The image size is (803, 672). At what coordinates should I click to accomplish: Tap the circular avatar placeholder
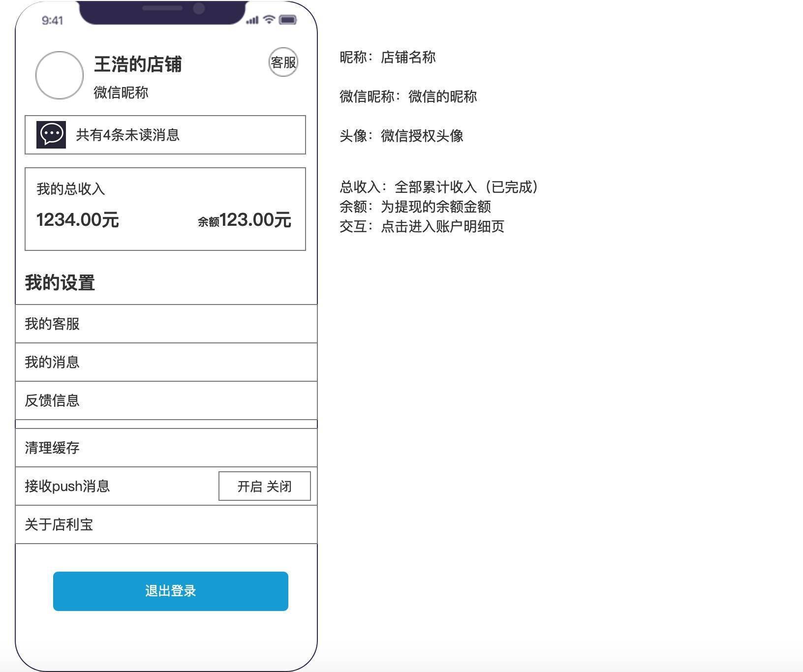60,75
